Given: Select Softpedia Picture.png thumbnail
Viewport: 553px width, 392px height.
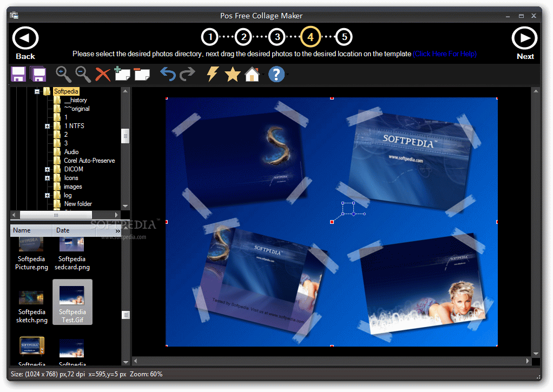Looking at the screenshot, I should click(x=31, y=255).
